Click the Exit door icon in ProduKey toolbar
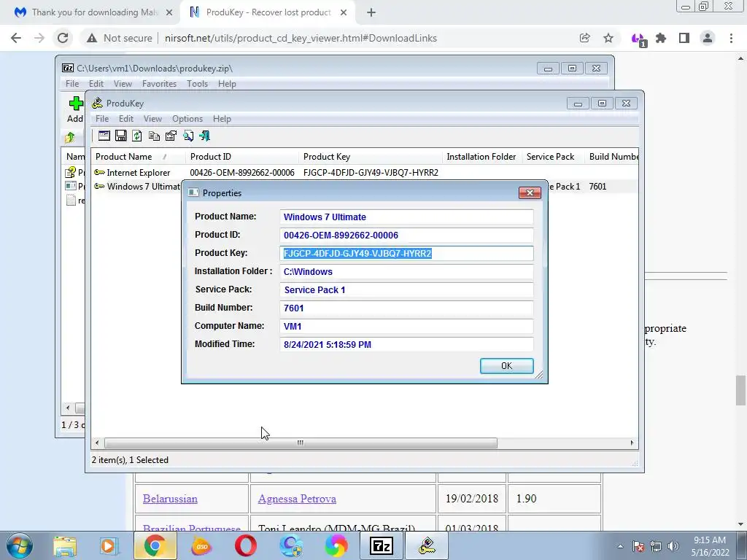Screen dimensions: 747x560 coord(205,136)
